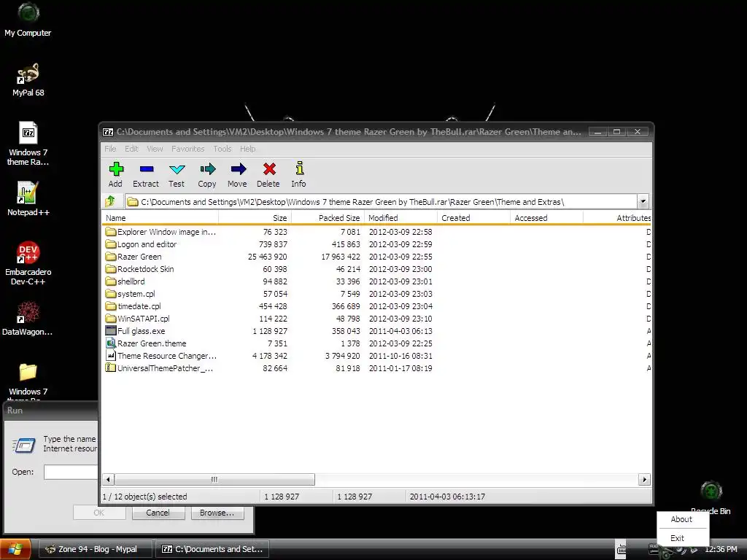Click the Open input field in Run dialog
Viewport: 747px width, 560px height.
point(71,472)
